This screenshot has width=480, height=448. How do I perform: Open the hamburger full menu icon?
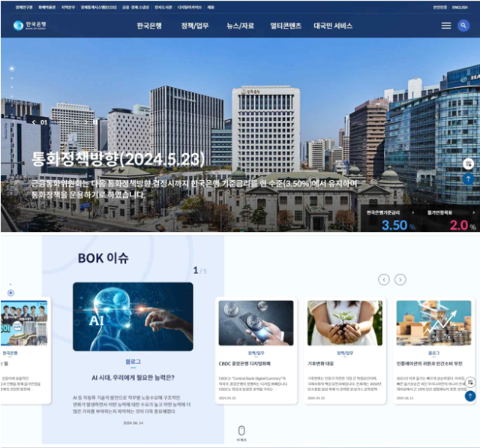click(446, 26)
